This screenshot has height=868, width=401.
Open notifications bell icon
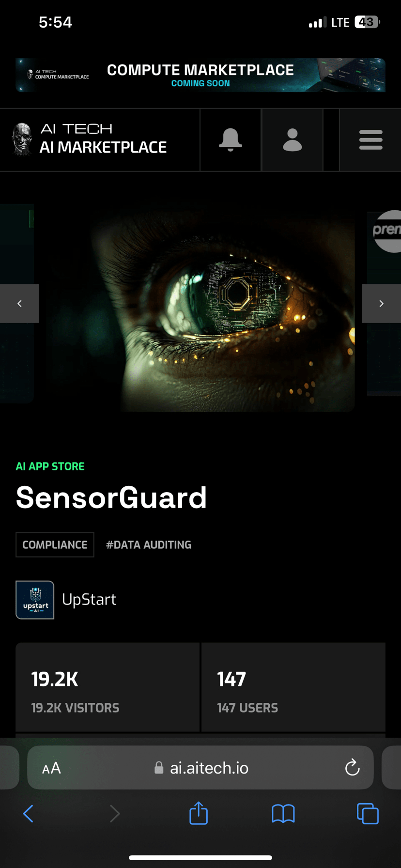231,140
